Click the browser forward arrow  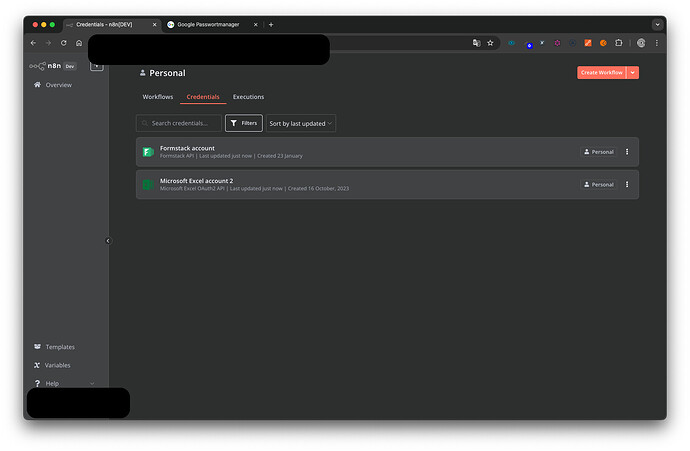48,43
